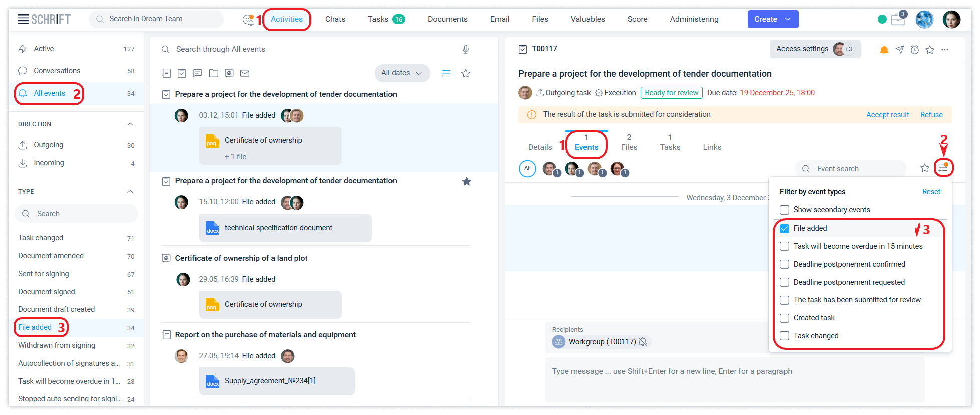Screen dimensions: 980x415
Task: Open the three-dots more options menu
Action: pos(945,50)
